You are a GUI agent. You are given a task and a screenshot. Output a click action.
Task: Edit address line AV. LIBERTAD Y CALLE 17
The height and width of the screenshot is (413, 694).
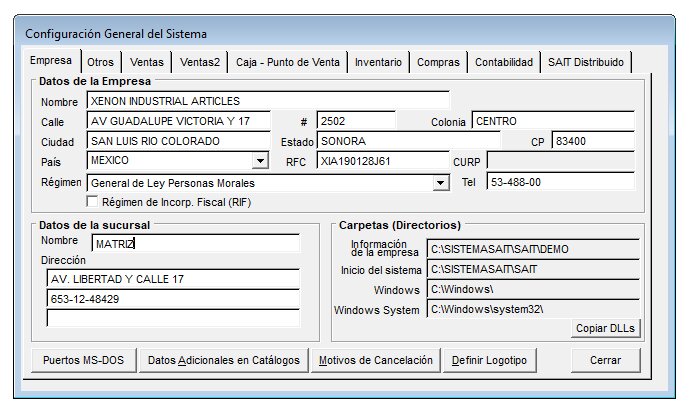(x=173, y=279)
